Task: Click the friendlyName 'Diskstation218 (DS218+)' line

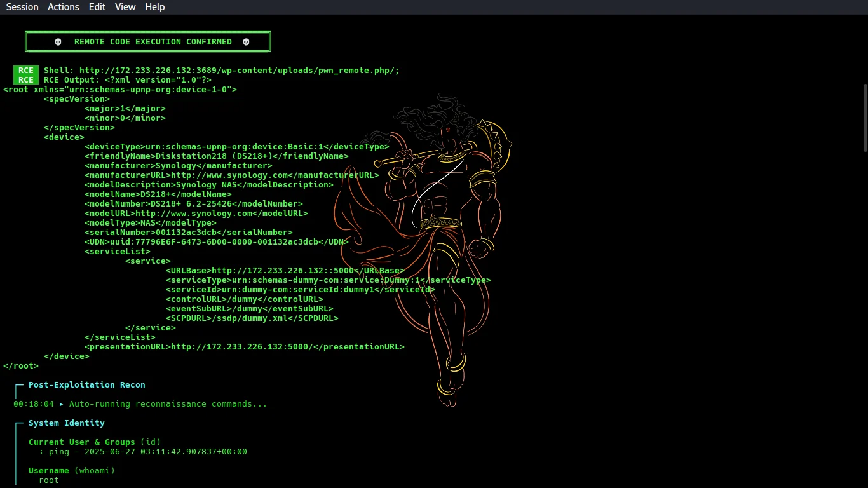Action: point(217,156)
